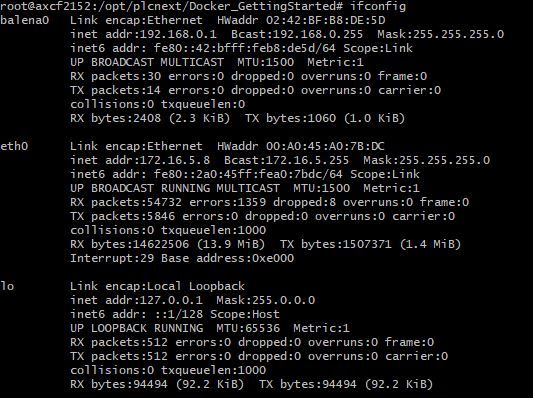Screen dimensions: 533x398
Task: Click the eth0 HWaddr 00:A0:45:A0:7B:DC
Action: click(x=301, y=146)
